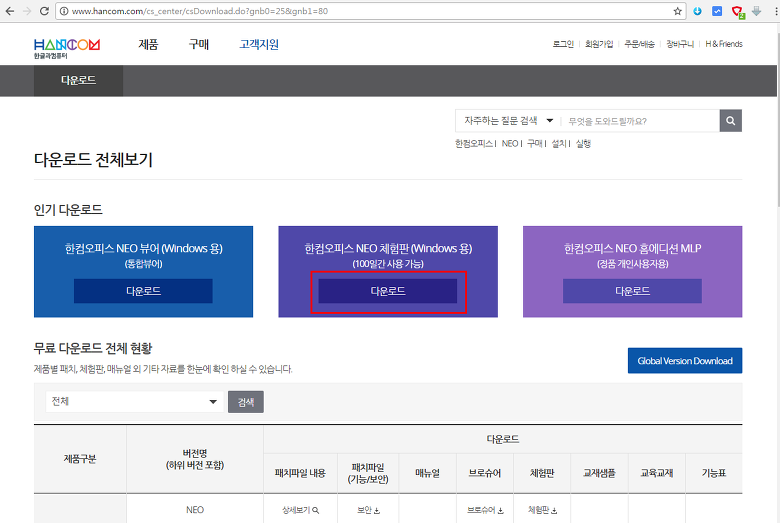This screenshot has width=780, height=523.
Task: Go back with the browser back arrow
Action: (x=10, y=11)
